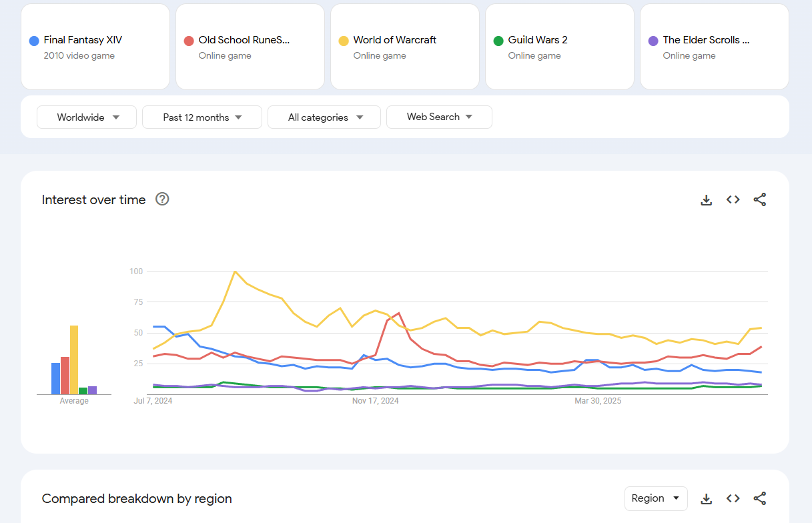
Task: Click the red Old School RuneScape dot
Action: pyautogui.click(x=189, y=41)
